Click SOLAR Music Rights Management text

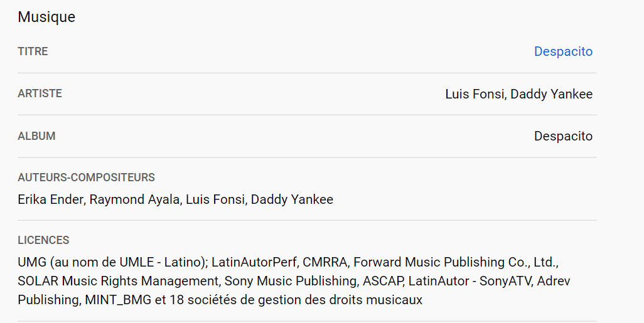[x=118, y=281]
